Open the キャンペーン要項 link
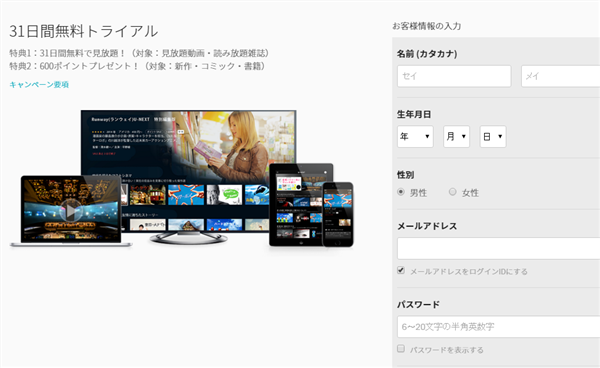The width and height of the screenshot is (600, 368). click(39, 85)
